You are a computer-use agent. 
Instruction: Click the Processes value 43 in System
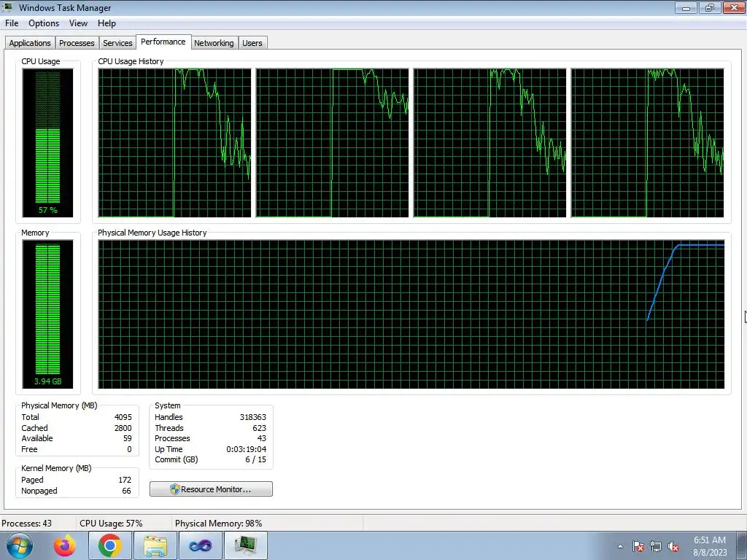pos(262,438)
